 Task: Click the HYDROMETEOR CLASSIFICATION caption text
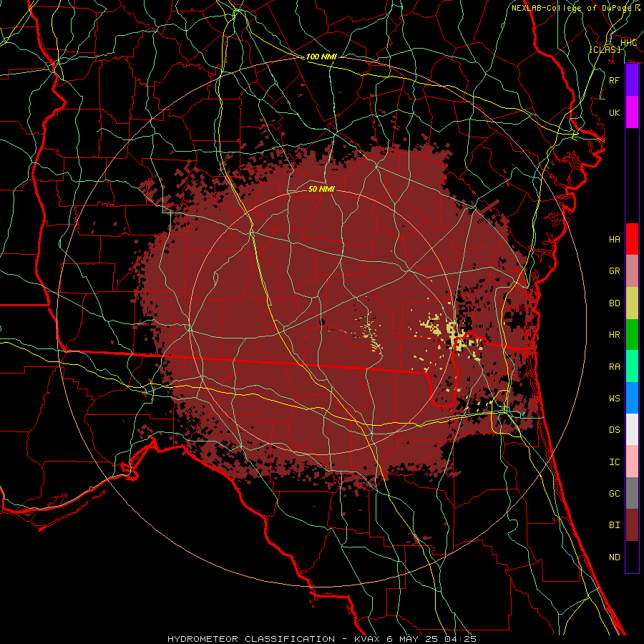pos(251,639)
